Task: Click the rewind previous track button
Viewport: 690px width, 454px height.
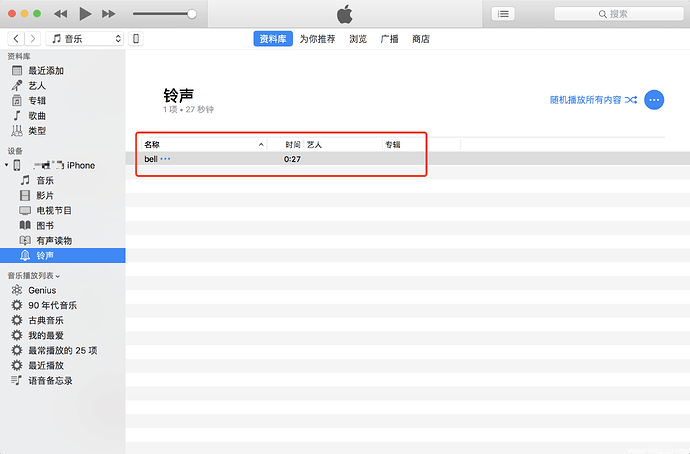Action: point(60,14)
